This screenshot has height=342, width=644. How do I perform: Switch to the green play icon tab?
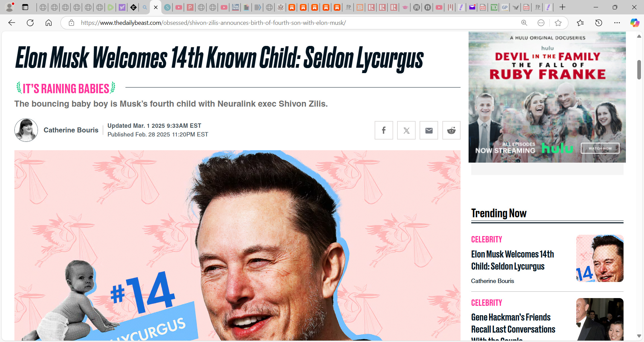[x=111, y=7]
